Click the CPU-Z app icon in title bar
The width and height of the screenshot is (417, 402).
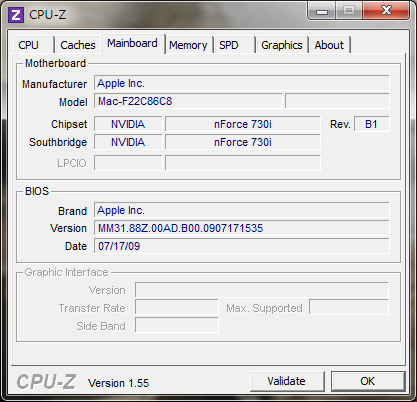[x=16, y=15]
